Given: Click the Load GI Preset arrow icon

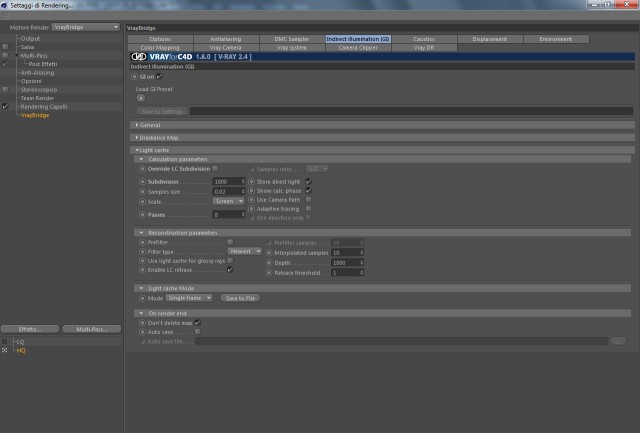Looking at the screenshot, I should pyautogui.click(x=141, y=98).
